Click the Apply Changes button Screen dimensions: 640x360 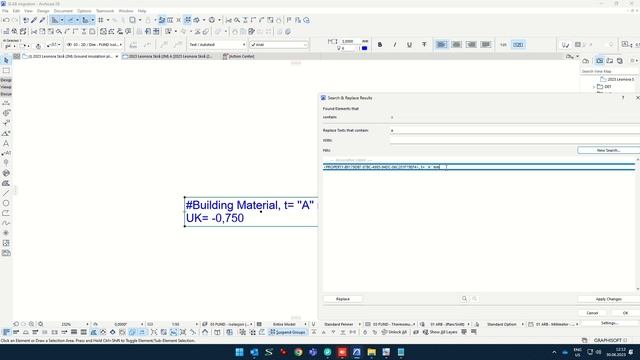608,299
